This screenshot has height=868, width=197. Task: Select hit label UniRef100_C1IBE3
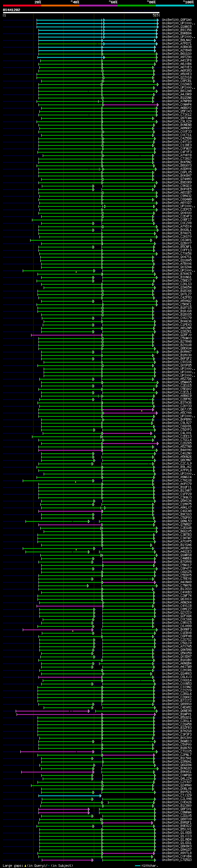177,145
